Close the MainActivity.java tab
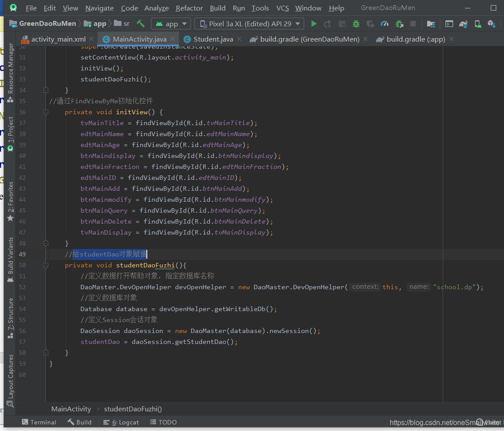504x431 pixels. (x=172, y=39)
